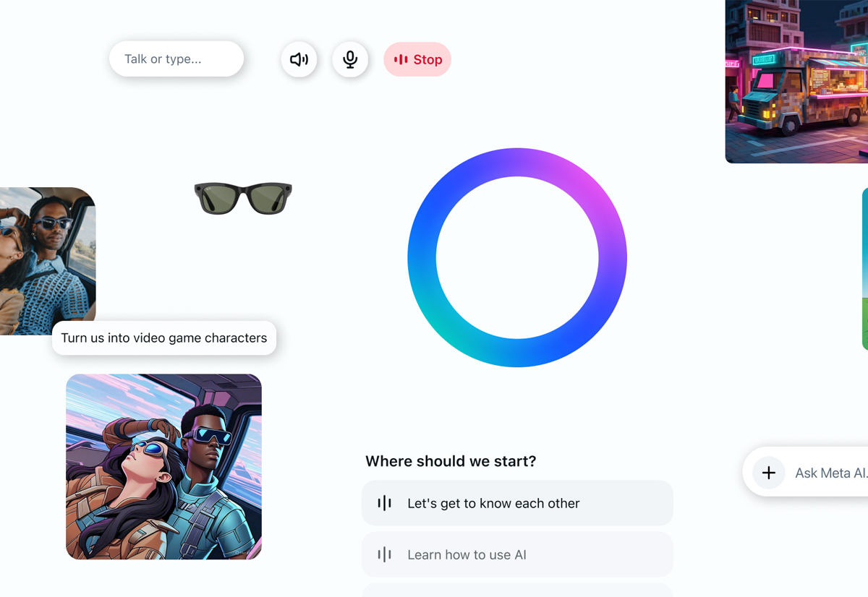Click the Where should we start heading
The image size is (868, 597).
[x=451, y=461]
